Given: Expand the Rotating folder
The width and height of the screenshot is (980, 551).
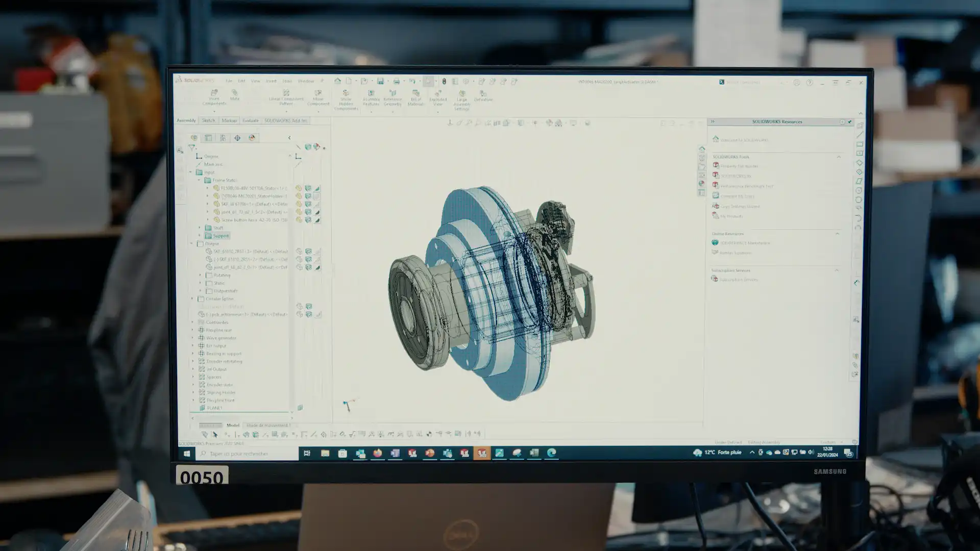Looking at the screenshot, I should [200, 275].
